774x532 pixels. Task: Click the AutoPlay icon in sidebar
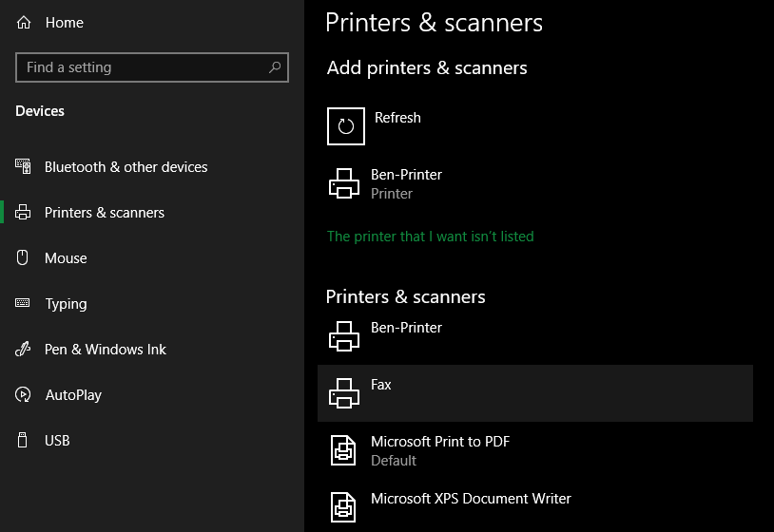click(x=23, y=394)
